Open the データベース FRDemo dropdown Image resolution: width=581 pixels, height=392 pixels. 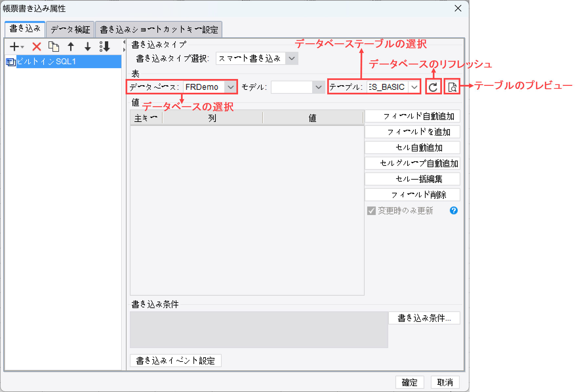click(x=230, y=87)
